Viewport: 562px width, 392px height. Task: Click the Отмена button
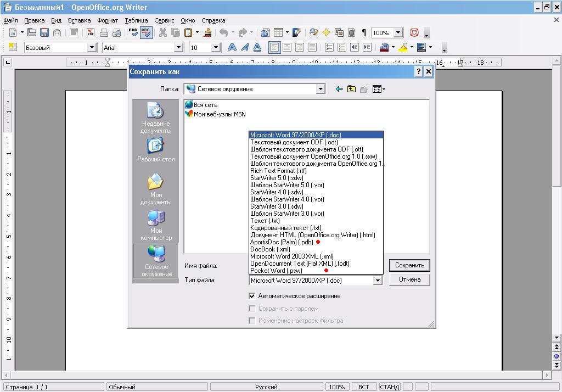click(409, 279)
